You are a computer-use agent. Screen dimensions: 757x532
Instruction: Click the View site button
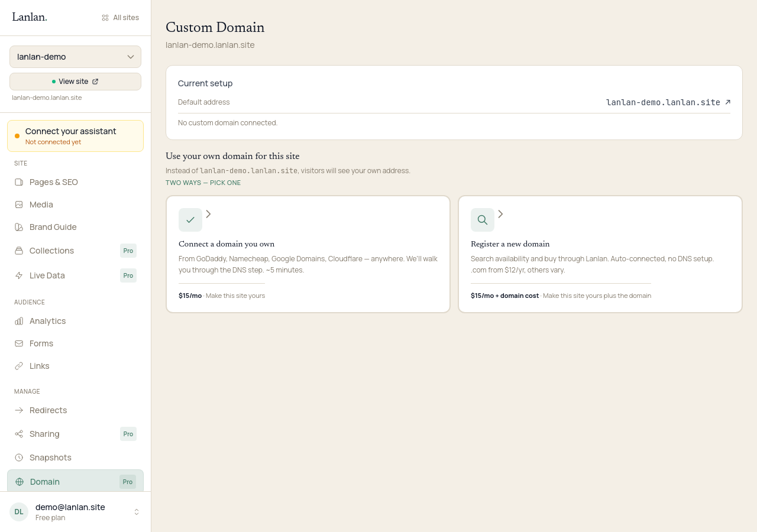(x=75, y=82)
